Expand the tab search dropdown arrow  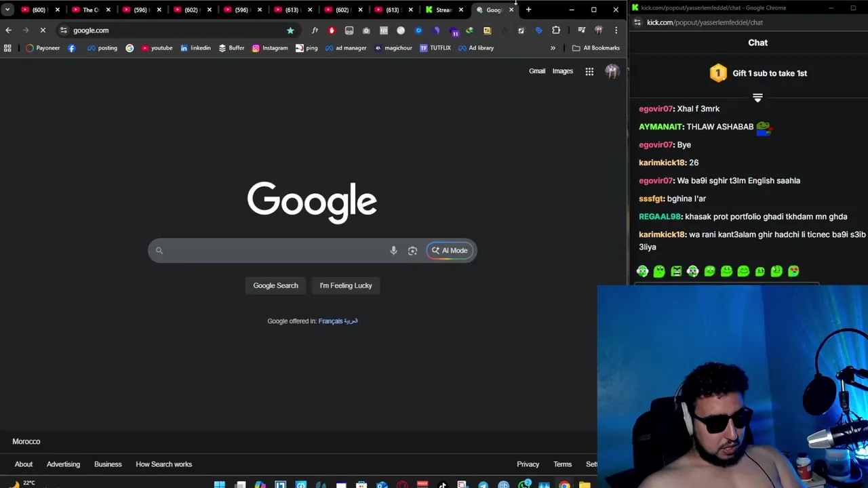coord(7,9)
